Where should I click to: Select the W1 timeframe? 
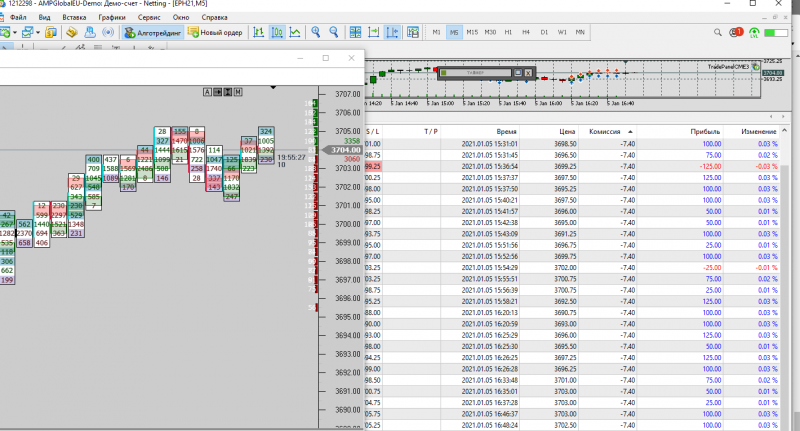pos(562,32)
